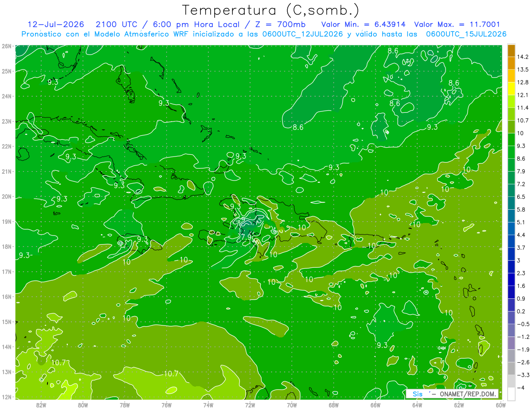Click the yellow swatch between 12.1 and 12.8
The width and height of the screenshot is (532, 411).
click(511, 88)
